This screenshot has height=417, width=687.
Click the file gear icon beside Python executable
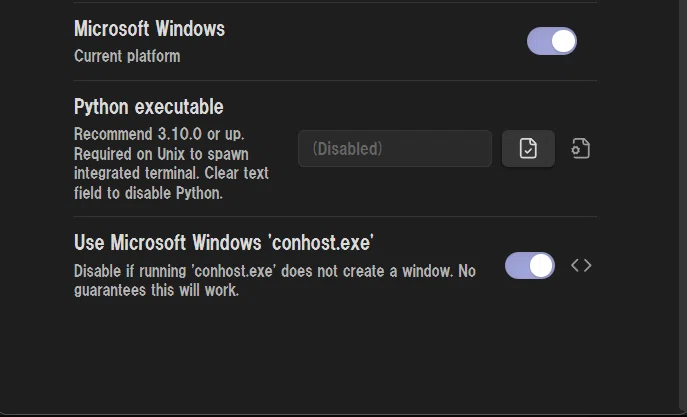tap(581, 148)
